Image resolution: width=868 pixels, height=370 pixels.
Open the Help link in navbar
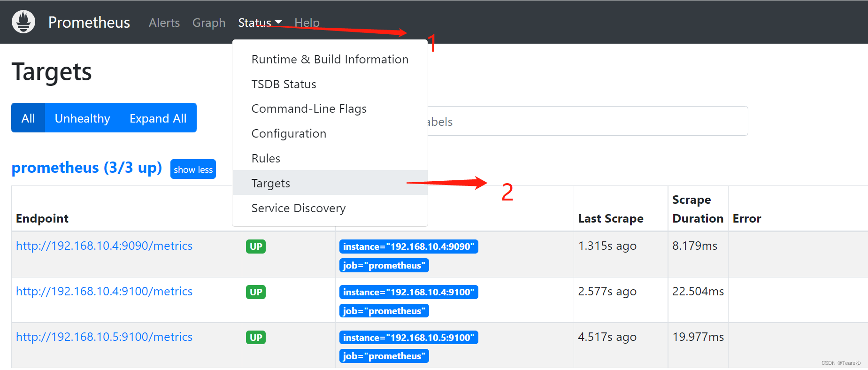[307, 23]
